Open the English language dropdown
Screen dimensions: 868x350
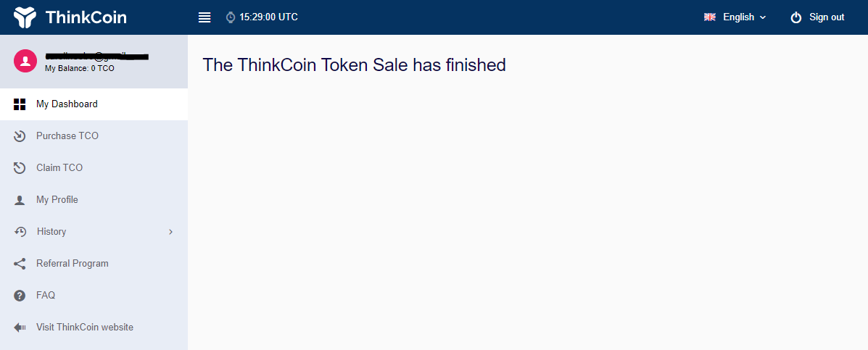coord(735,17)
